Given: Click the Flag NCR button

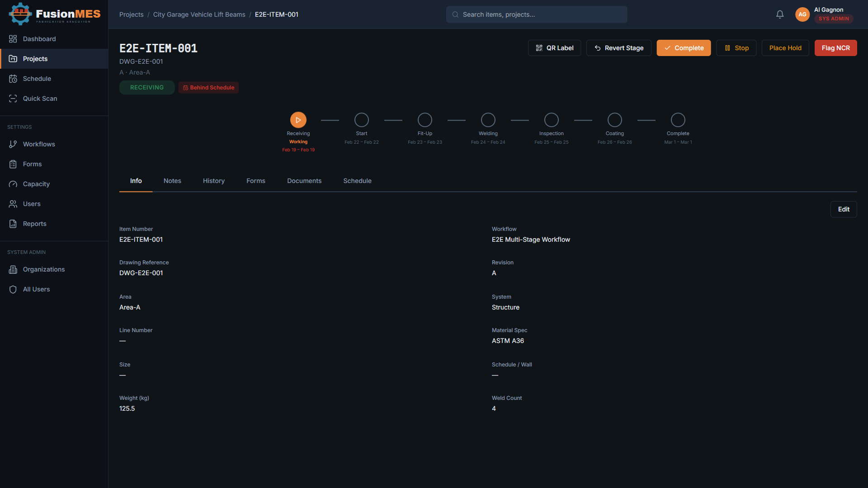Looking at the screenshot, I should pyautogui.click(x=835, y=48).
